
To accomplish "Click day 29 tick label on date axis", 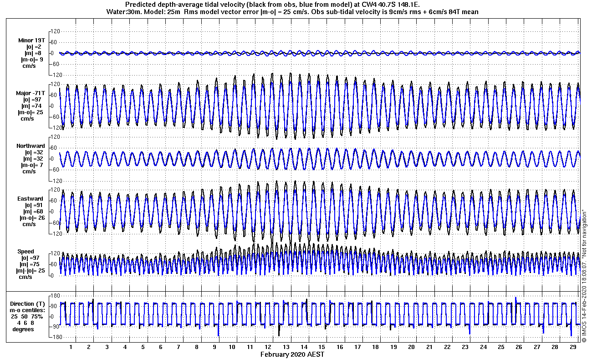I will point(572,347).
